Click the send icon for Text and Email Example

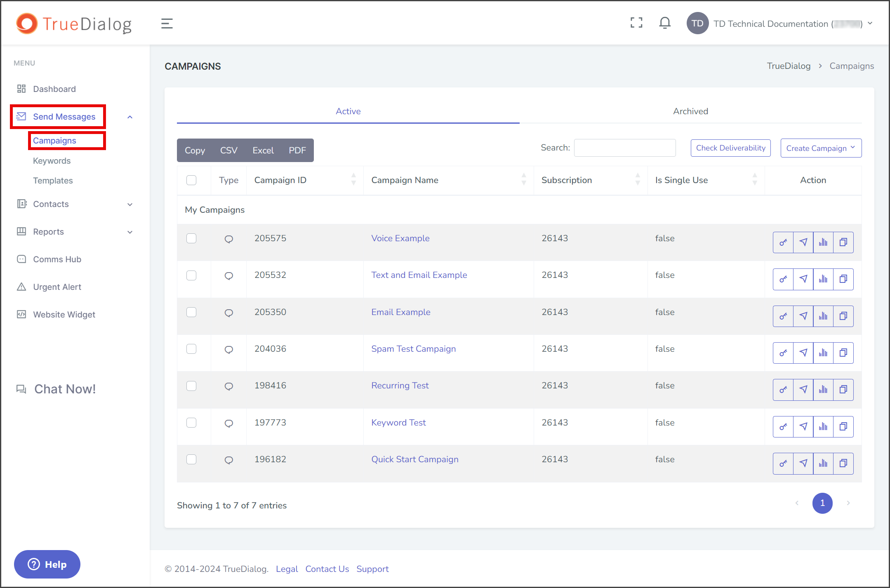803,279
